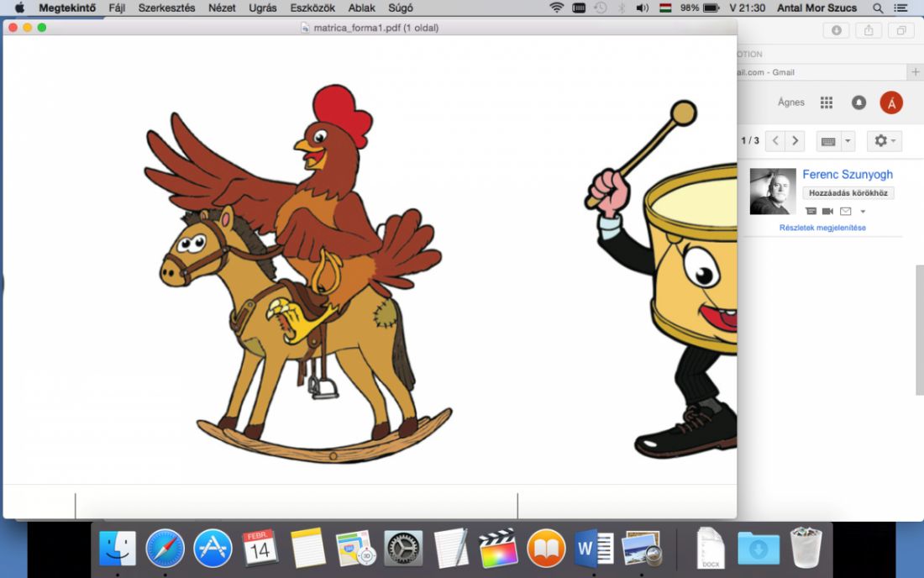Open Google apps grid icon
Image resolution: width=924 pixels, height=578 pixels.
coord(827,102)
